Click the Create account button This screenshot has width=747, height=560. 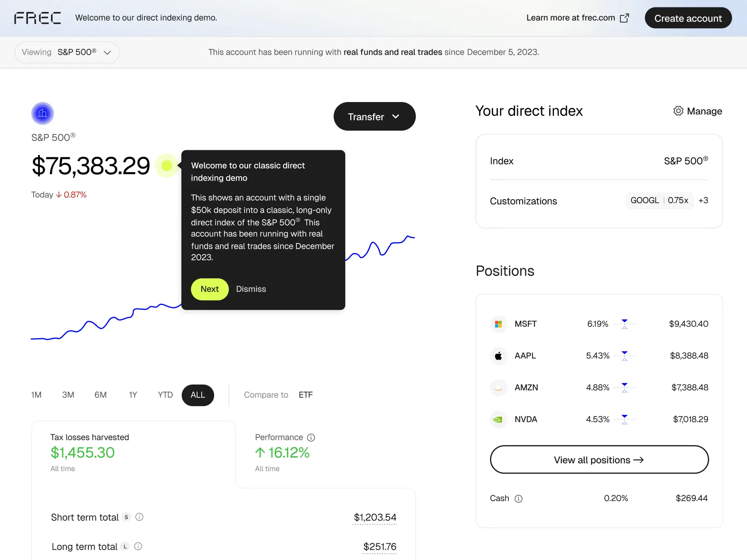click(688, 18)
